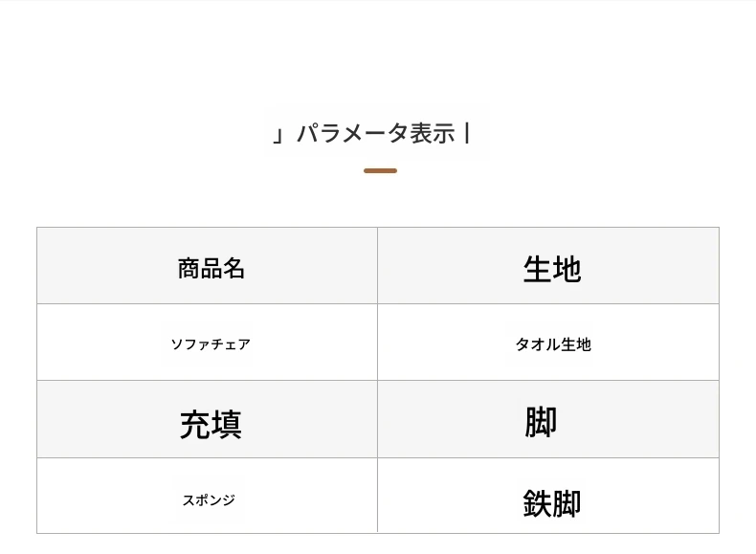Click the 地 character in 生地 header
The width and height of the screenshot is (756, 554).
[x=567, y=269]
